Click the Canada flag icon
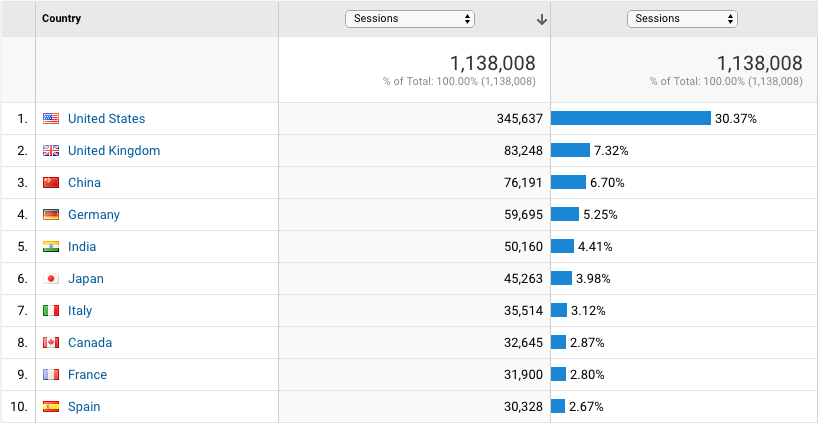Image resolution: width=818 pixels, height=423 pixels. tap(51, 343)
